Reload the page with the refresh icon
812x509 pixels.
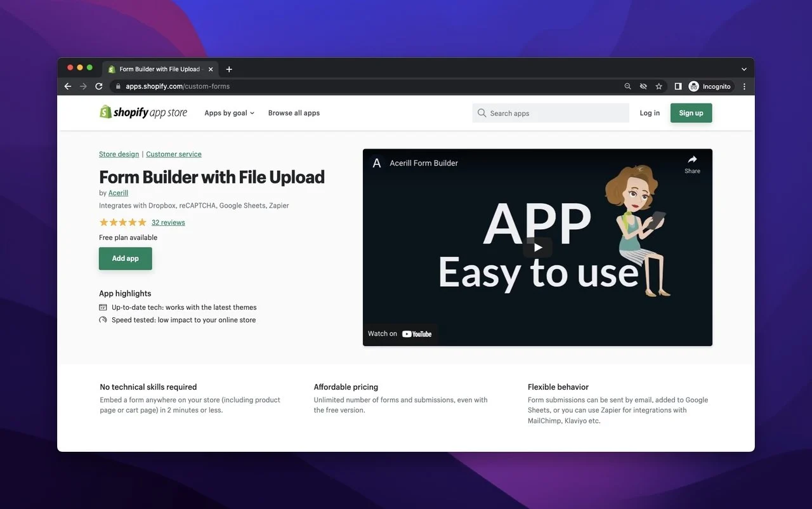[99, 86]
